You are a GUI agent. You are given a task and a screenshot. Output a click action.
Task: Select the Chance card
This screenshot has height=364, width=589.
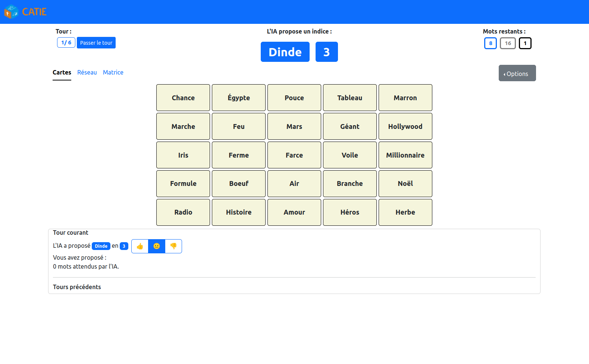tap(183, 98)
